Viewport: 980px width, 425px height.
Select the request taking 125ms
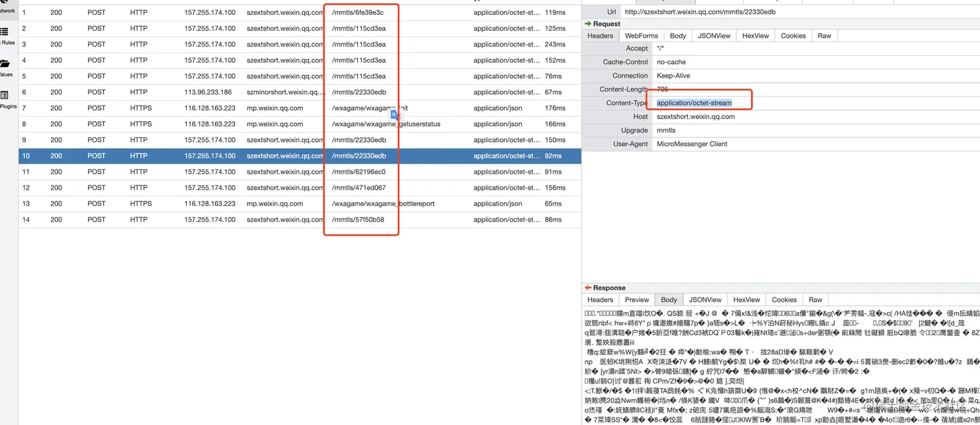click(300, 29)
